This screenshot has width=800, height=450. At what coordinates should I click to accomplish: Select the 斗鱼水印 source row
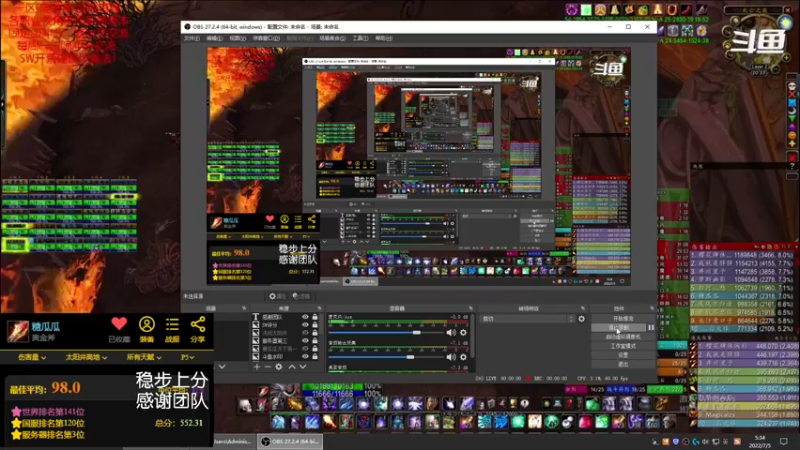point(285,356)
